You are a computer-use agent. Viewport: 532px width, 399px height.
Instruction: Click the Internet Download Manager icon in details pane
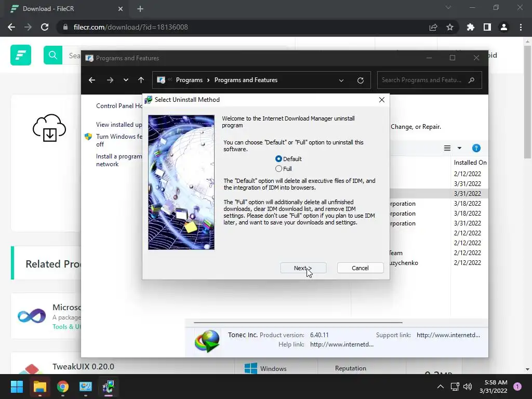click(x=207, y=341)
